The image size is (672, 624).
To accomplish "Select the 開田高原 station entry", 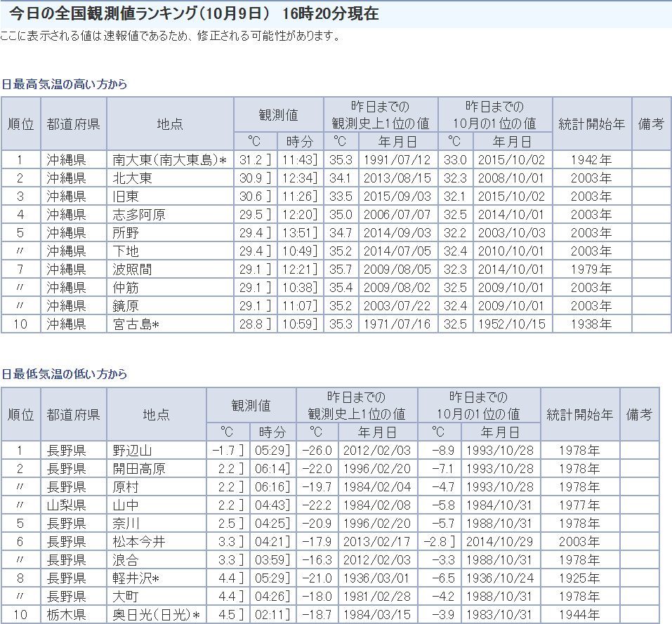I will [139, 469].
